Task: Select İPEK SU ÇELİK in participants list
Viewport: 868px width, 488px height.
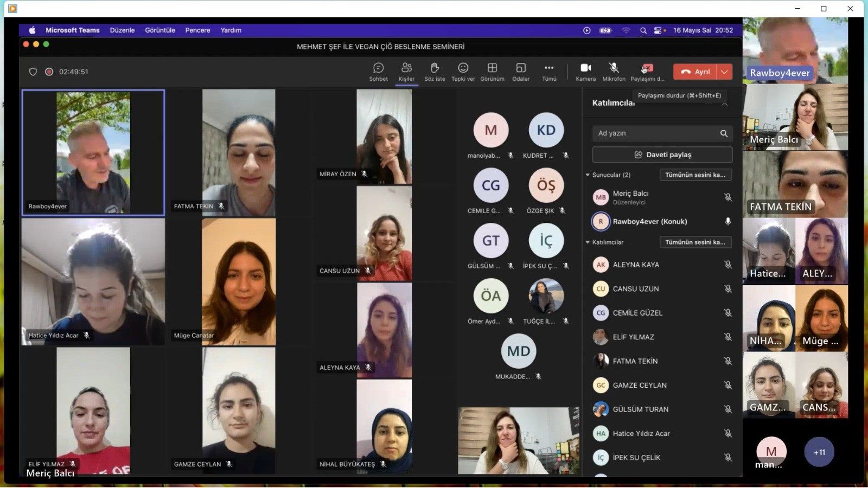Action: click(662, 458)
